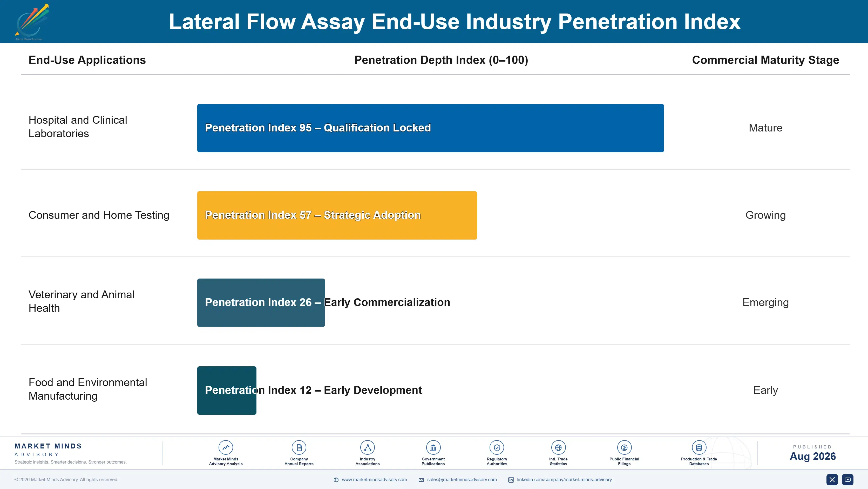Click the 'Growing' maturity stage

(765, 215)
